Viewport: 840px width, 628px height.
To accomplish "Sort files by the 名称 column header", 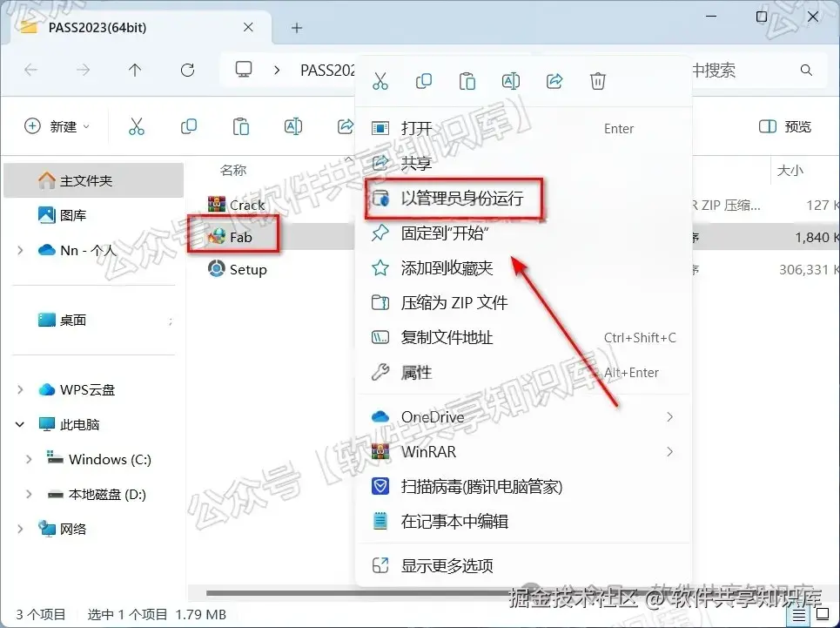I will 232,170.
